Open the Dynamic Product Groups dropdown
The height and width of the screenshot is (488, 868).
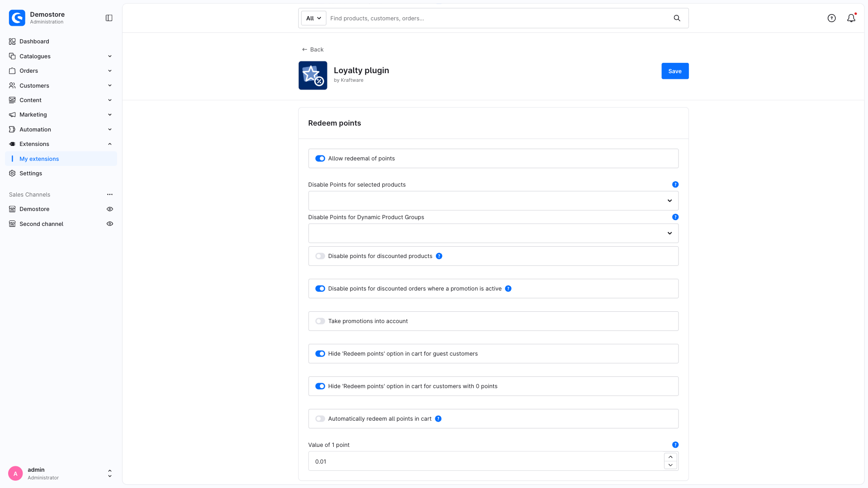[x=493, y=233]
